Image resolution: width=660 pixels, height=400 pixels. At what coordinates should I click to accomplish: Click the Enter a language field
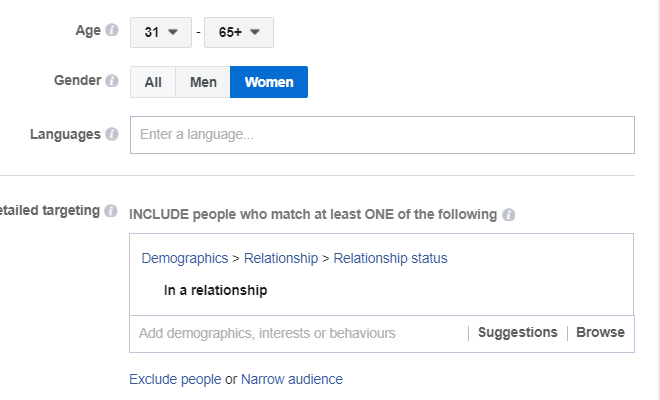click(x=382, y=135)
